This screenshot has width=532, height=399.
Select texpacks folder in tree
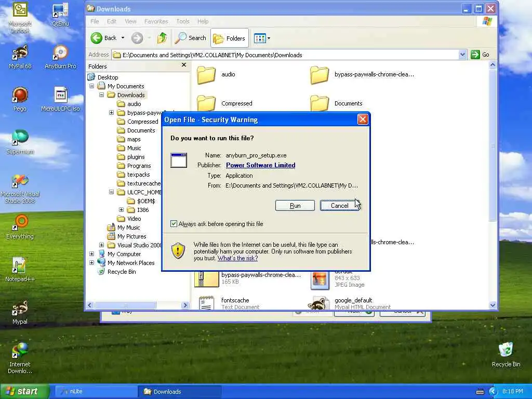click(x=134, y=175)
